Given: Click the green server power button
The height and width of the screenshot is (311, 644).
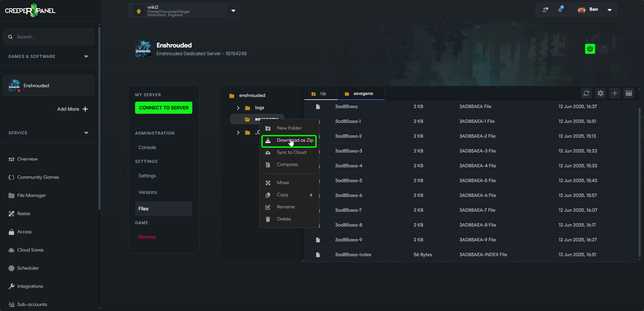Looking at the screenshot, I should tap(590, 49).
